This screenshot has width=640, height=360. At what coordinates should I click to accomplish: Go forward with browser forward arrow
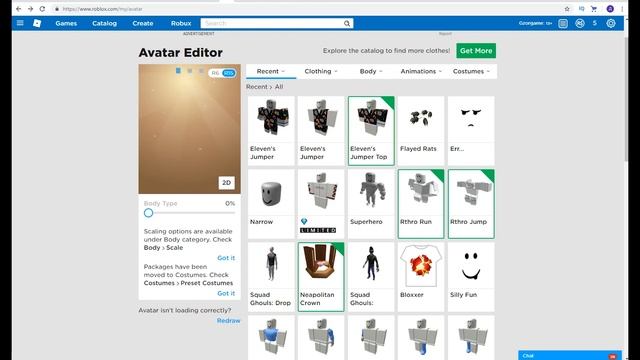pos(30,9)
